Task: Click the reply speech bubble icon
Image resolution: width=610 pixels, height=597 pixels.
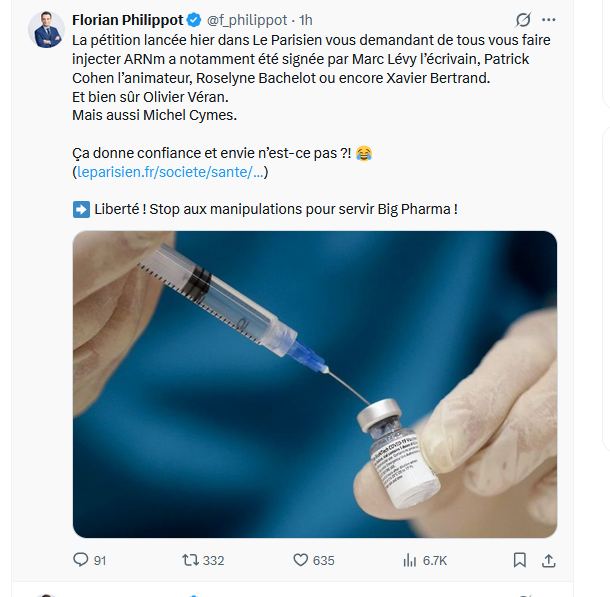Action: [x=81, y=560]
